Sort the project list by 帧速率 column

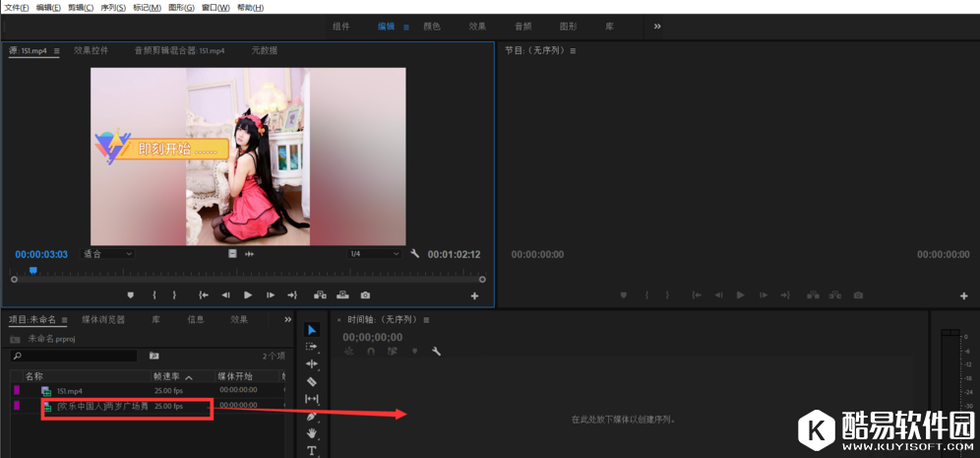168,376
